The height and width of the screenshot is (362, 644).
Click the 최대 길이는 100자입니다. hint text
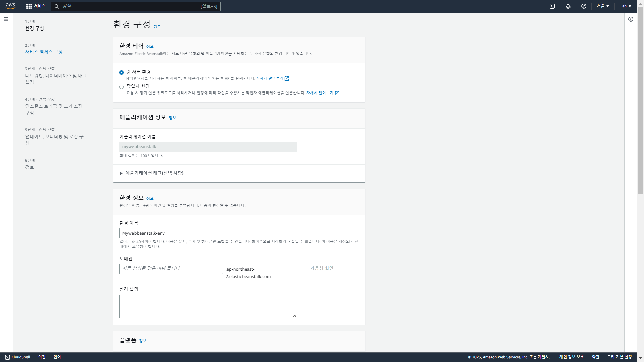click(x=141, y=156)
